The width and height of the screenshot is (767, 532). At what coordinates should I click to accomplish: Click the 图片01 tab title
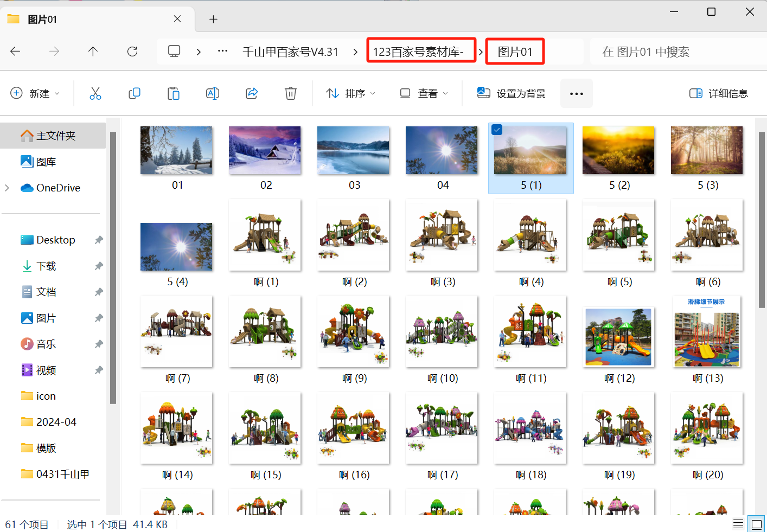[42, 20]
